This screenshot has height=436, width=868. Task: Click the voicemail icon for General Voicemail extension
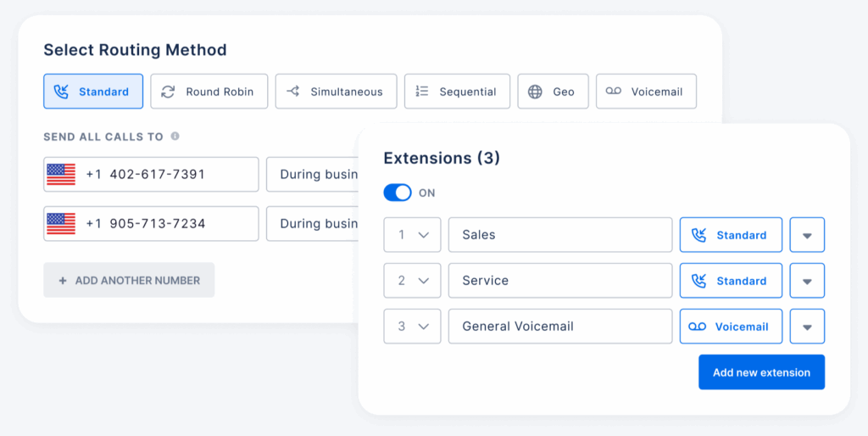click(x=697, y=327)
